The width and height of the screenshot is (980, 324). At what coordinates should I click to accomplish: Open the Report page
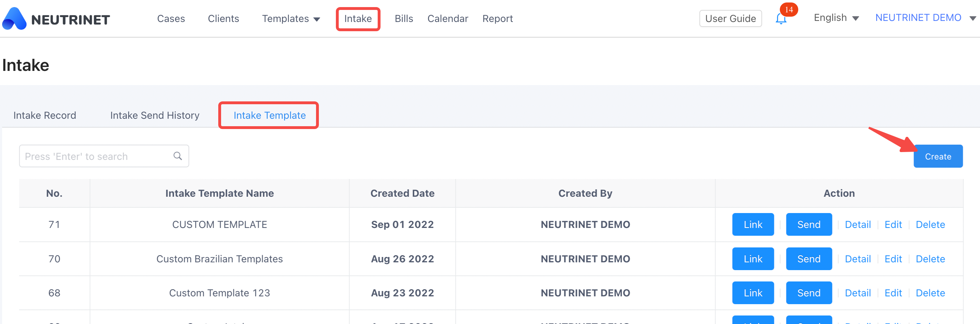497,19
